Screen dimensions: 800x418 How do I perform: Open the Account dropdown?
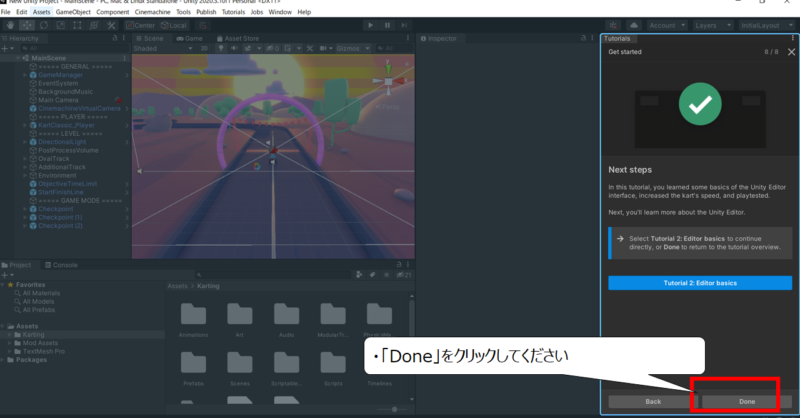pos(667,25)
